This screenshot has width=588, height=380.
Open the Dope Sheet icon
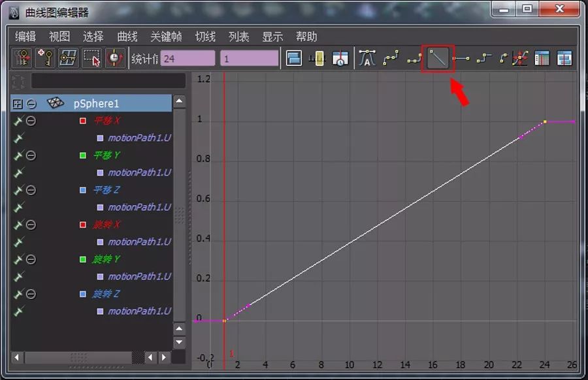pos(542,59)
